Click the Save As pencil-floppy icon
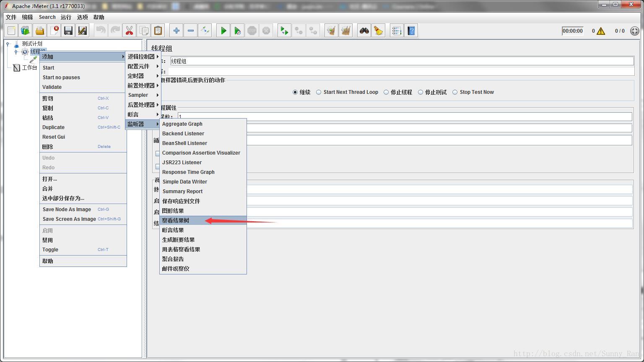 83,31
